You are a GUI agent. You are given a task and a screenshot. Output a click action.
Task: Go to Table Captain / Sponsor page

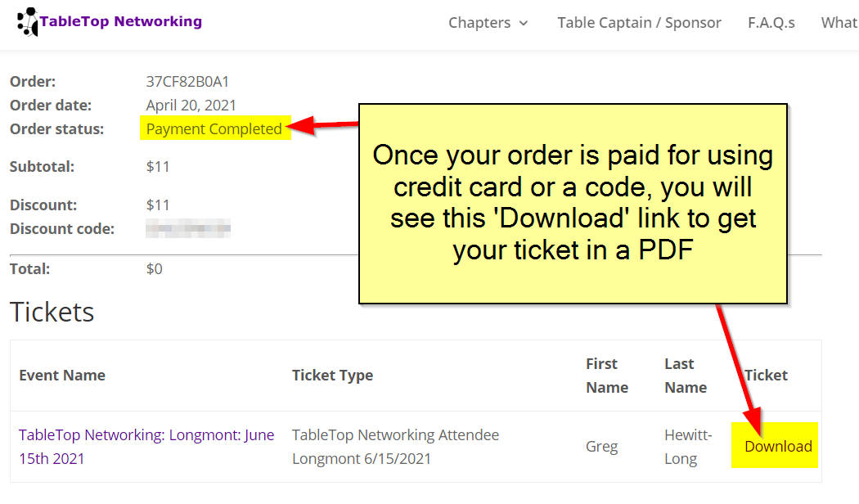pos(639,23)
